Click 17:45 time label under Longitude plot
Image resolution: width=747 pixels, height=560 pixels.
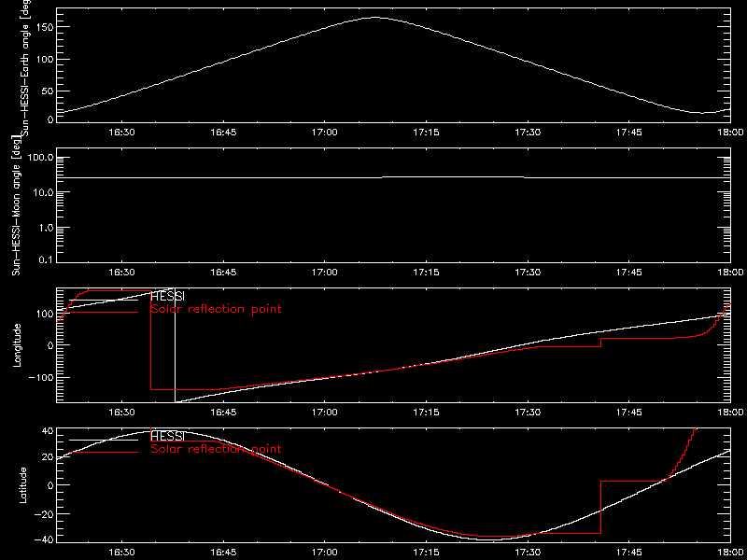pos(628,413)
